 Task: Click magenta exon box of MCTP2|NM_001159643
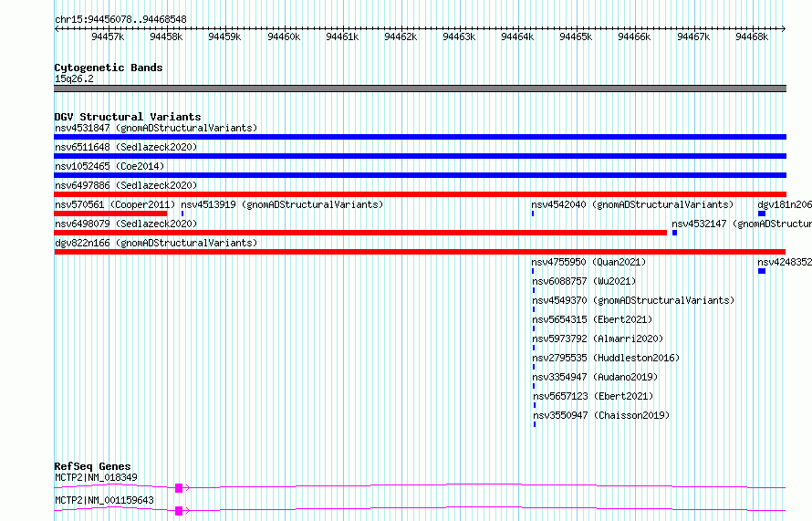pos(179,511)
